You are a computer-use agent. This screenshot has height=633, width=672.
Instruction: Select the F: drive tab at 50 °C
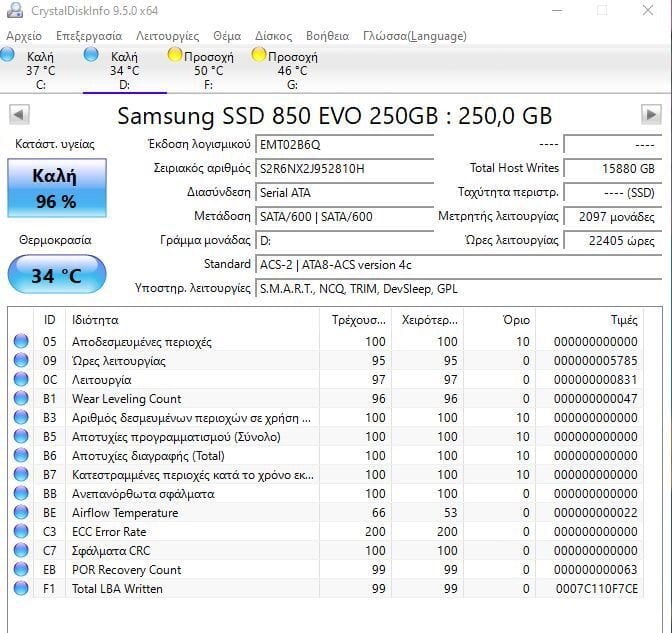(209, 70)
